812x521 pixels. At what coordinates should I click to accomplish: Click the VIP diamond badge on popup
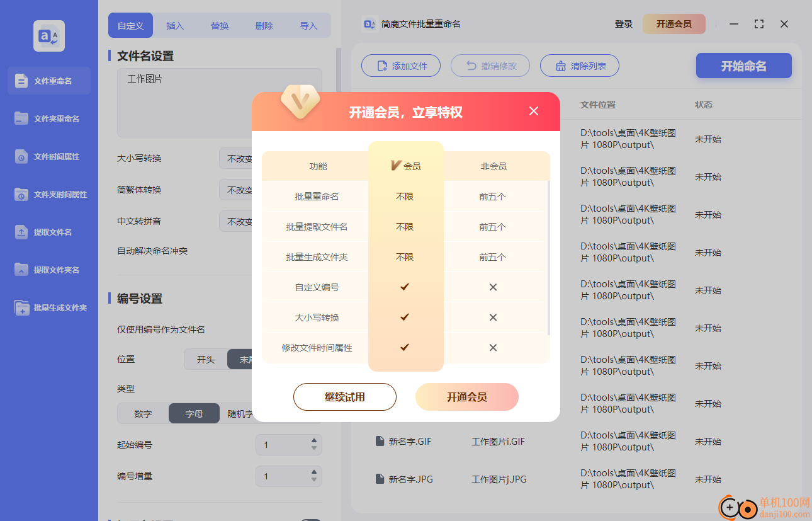click(x=300, y=101)
